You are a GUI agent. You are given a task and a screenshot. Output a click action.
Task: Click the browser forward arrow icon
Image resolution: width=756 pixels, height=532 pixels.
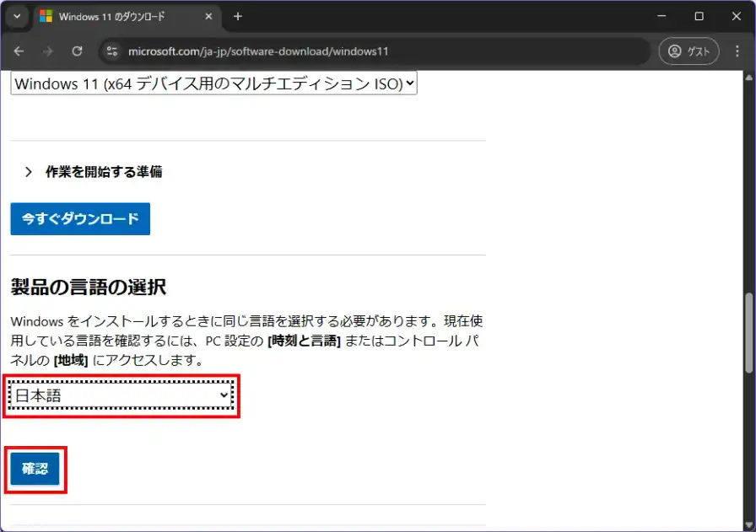coord(48,51)
